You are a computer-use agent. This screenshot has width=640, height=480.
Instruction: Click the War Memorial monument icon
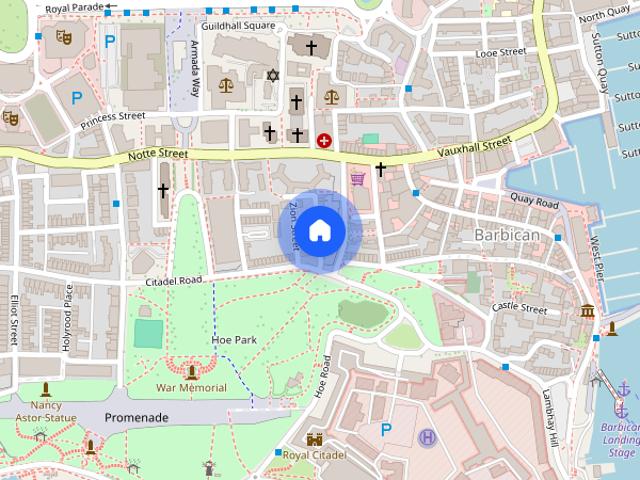point(191,372)
